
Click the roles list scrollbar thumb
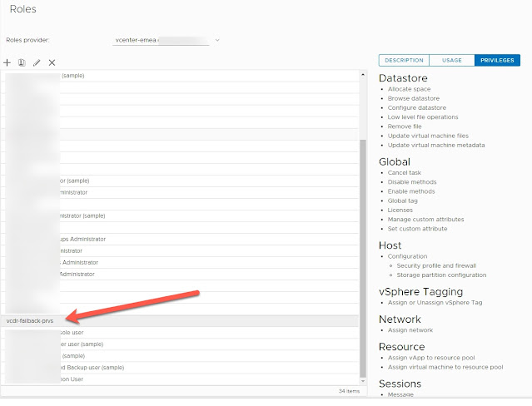point(363,259)
